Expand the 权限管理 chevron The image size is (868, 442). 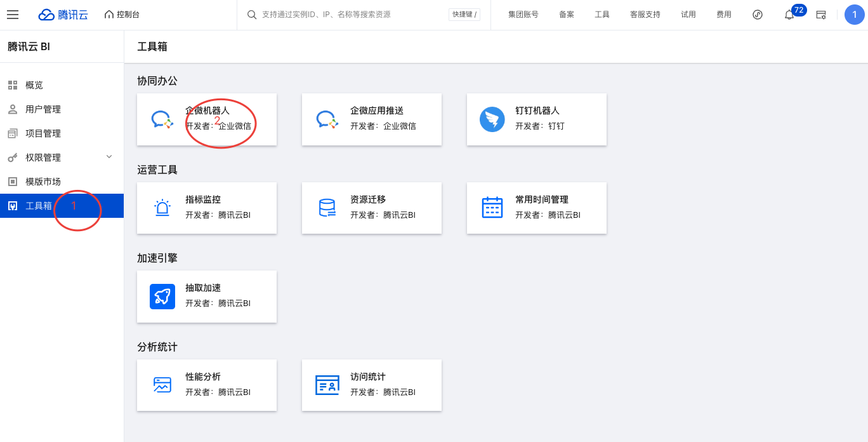[x=109, y=157]
